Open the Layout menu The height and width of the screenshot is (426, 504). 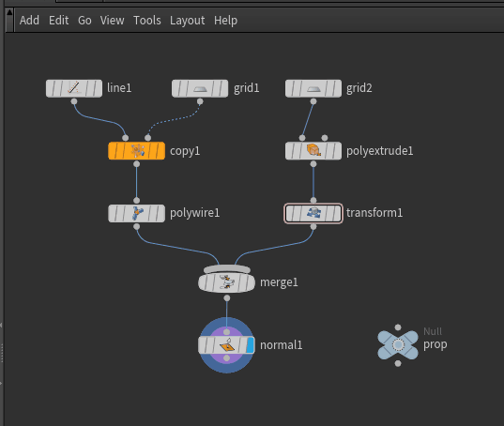[187, 21]
